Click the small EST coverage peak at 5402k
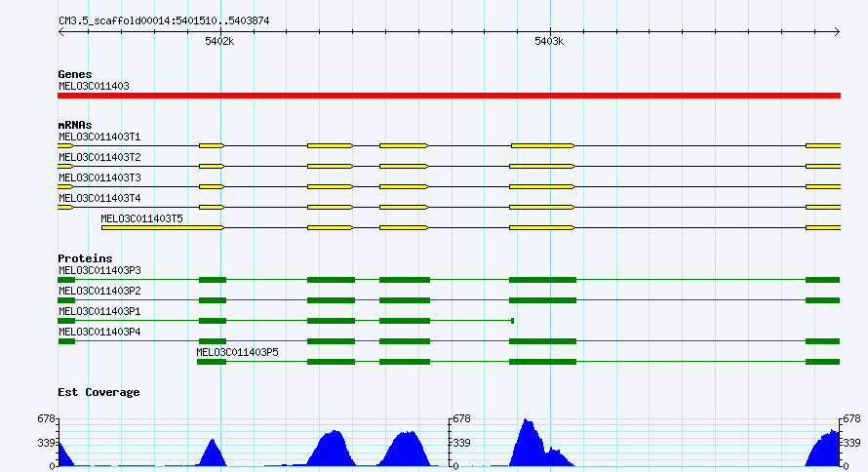Viewport: 868px width, 472px height. (x=213, y=453)
